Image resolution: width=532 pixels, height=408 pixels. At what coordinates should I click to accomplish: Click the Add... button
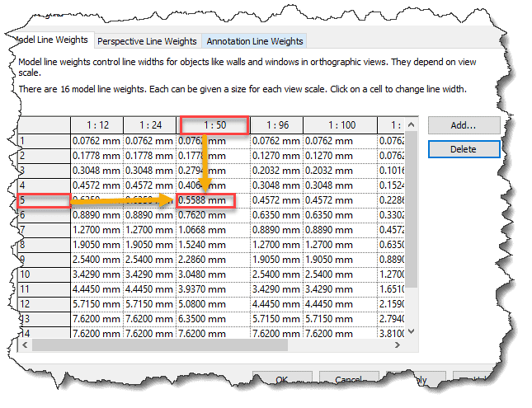(x=464, y=125)
